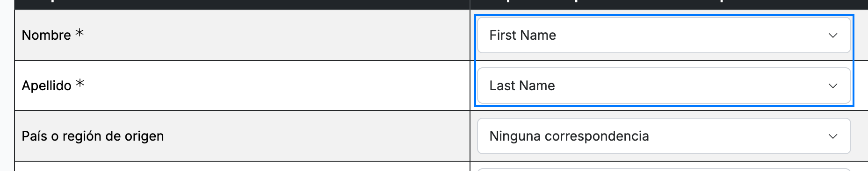Click the chevron arrow in First Name field
This screenshot has height=171, width=868.
point(833,36)
